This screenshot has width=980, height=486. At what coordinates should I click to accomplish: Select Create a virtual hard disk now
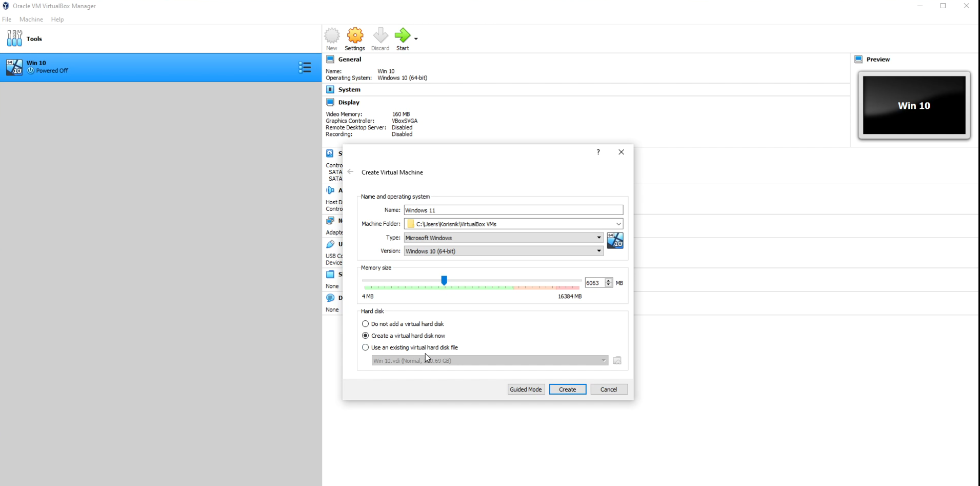[x=365, y=336]
